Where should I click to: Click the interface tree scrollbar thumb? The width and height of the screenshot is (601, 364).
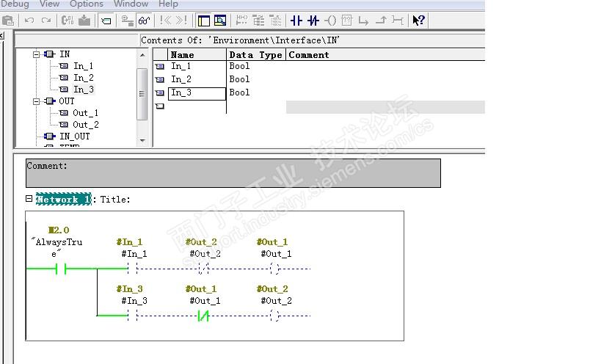pyautogui.click(x=142, y=94)
